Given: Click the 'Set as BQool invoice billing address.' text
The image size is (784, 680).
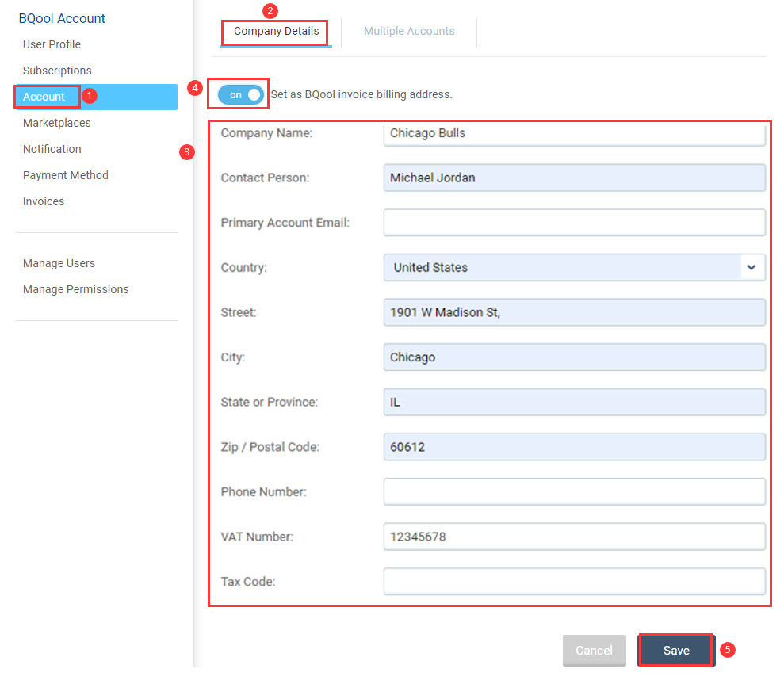Looking at the screenshot, I should point(361,94).
